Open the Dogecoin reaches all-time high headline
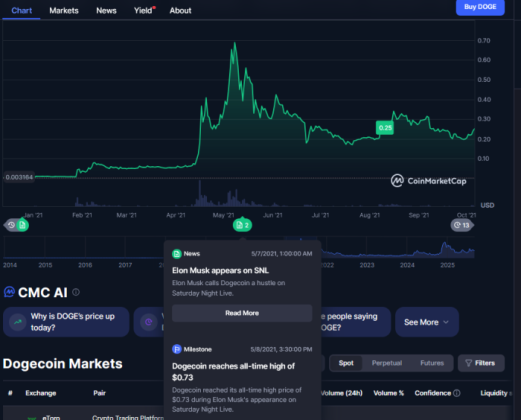 (x=233, y=372)
